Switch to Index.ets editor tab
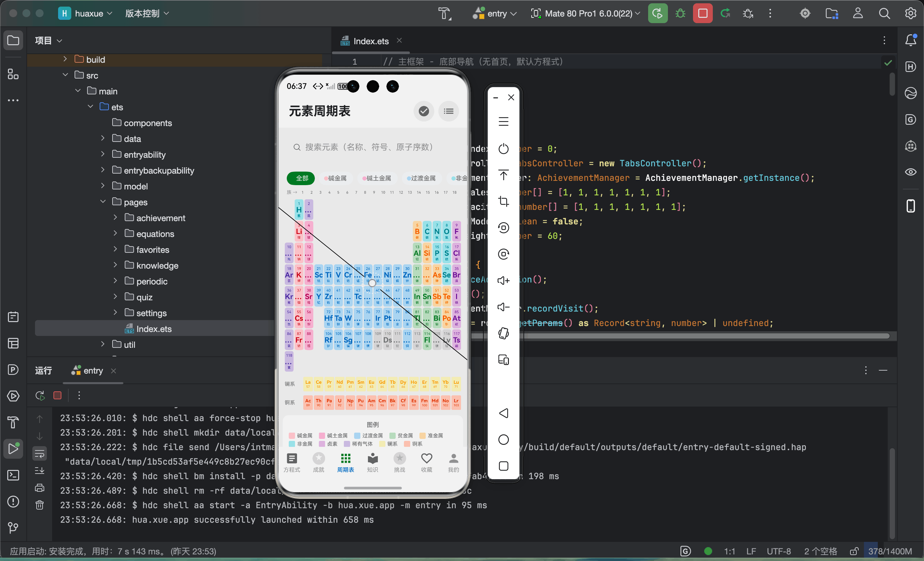The image size is (924, 561). tap(371, 41)
